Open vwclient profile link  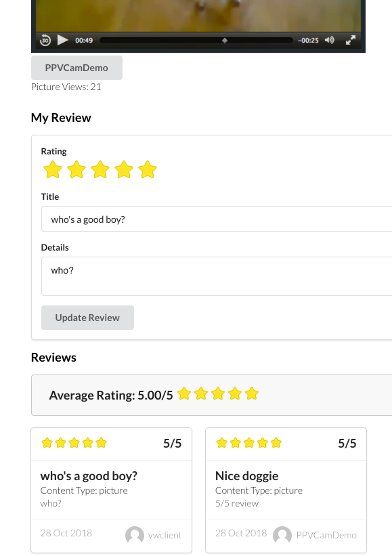165,535
